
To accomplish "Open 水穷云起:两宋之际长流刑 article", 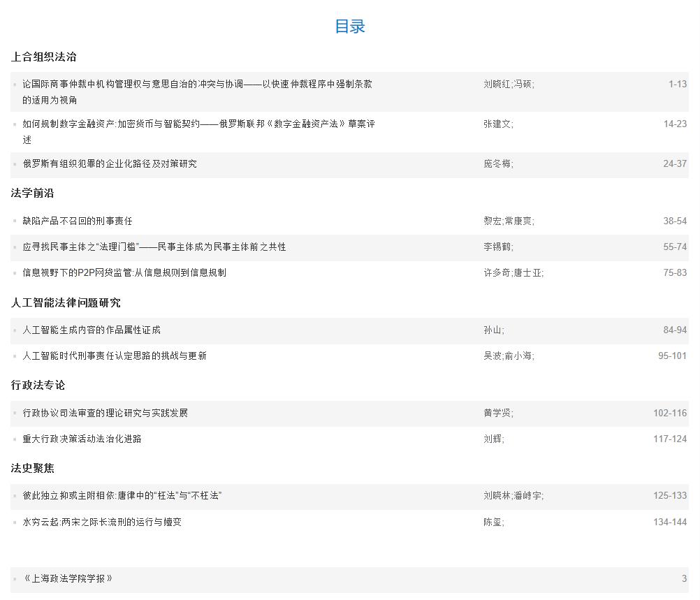I will pyautogui.click(x=102, y=522).
